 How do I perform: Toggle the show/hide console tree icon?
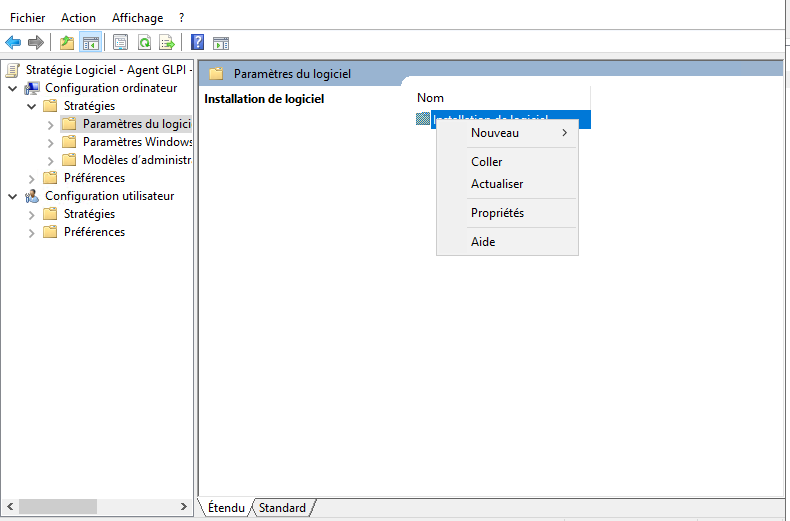[x=90, y=42]
